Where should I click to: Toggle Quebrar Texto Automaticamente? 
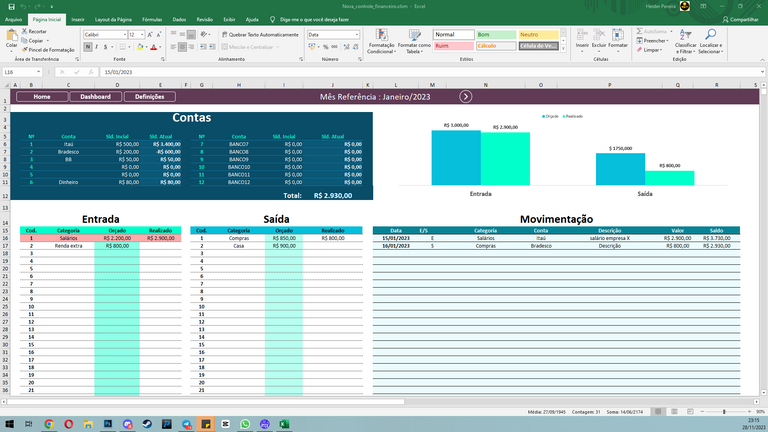(x=260, y=35)
